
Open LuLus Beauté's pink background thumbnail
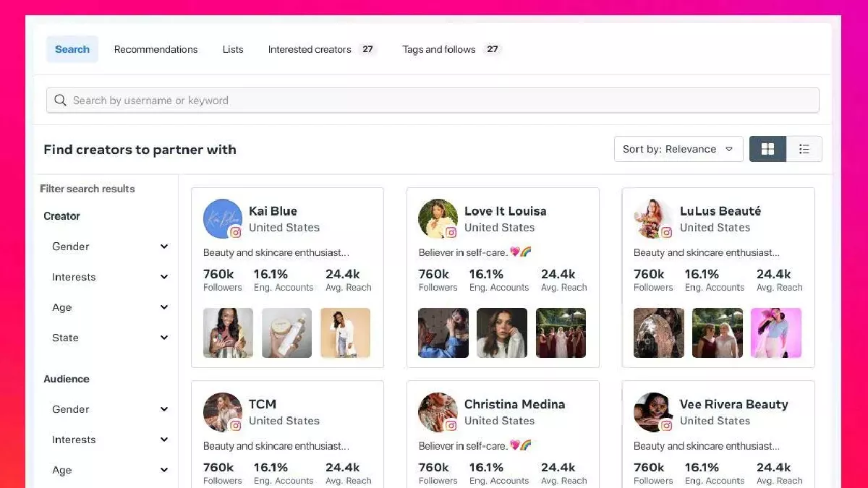pos(776,333)
